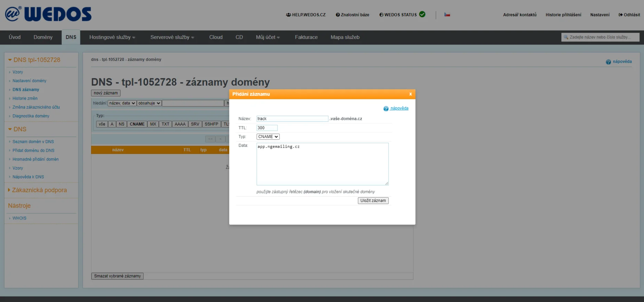Go to the Fakturace tab
The image size is (644, 302).
click(306, 37)
